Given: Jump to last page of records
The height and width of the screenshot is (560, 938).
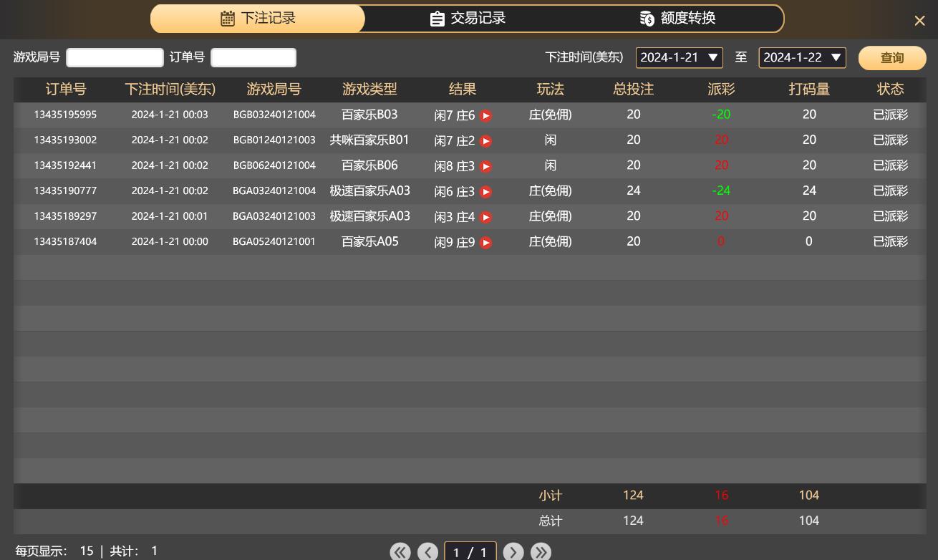Looking at the screenshot, I should coord(541,551).
